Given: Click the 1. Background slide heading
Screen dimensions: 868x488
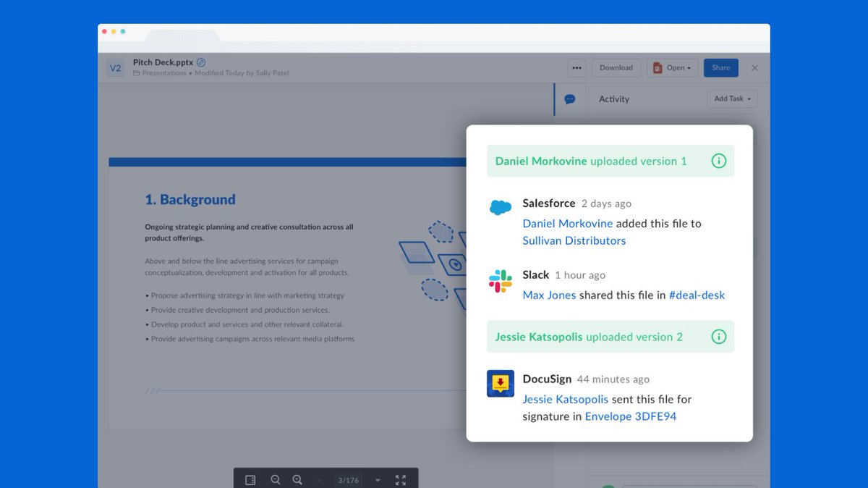Looking at the screenshot, I should pos(190,200).
